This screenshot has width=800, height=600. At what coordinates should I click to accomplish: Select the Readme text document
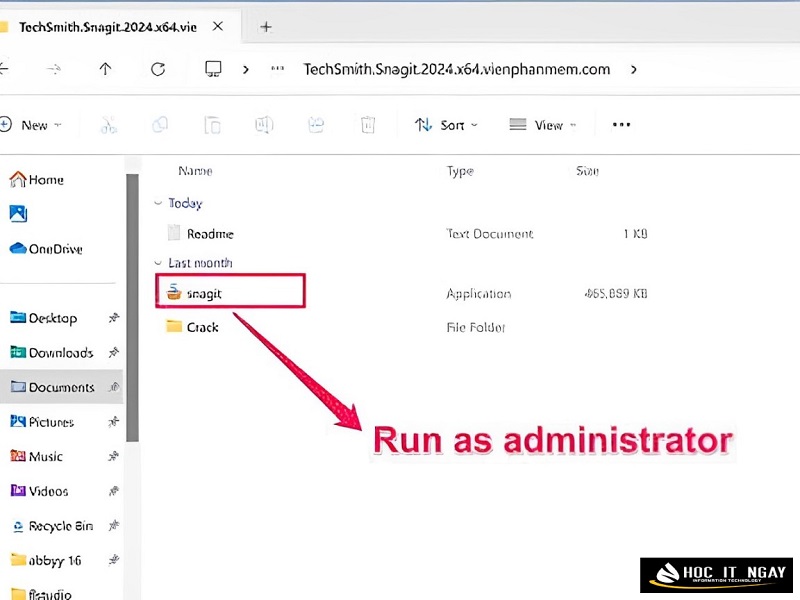point(201,234)
